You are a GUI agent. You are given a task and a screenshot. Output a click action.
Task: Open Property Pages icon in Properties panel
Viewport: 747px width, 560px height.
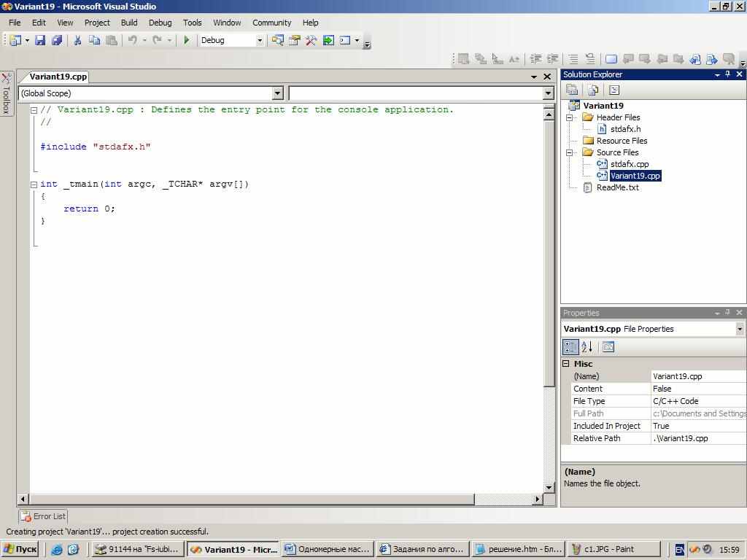608,346
